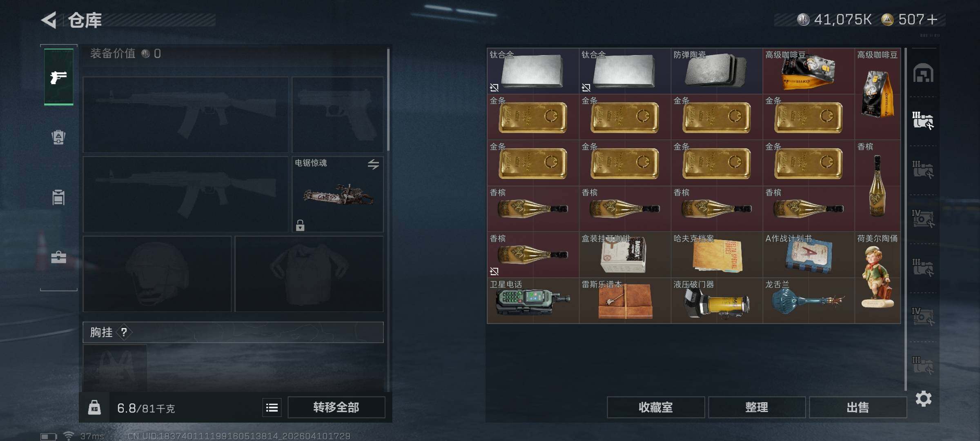Select the first level IV storage box icon

[923, 218]
